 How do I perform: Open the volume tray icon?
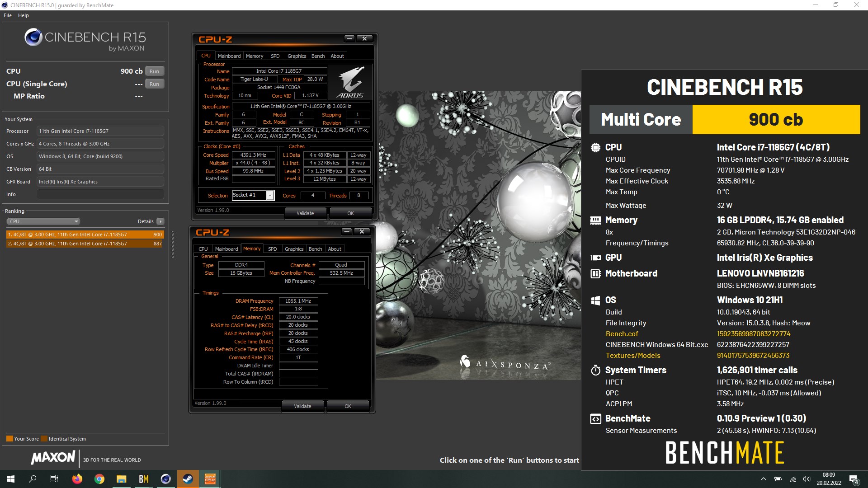tap(807, 479)
